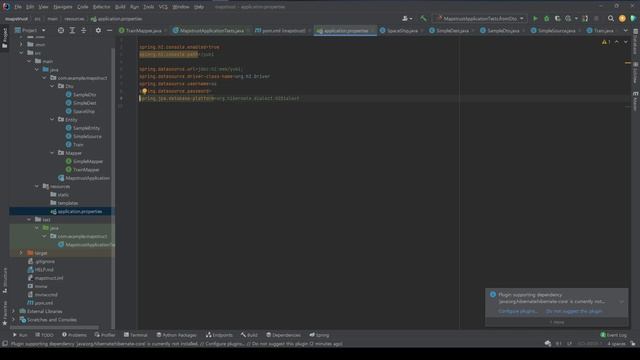Image resolution: width=640 pixels, height=360 pixels.
Task: Open the Terminal tool window
Action: pos(136,335)
